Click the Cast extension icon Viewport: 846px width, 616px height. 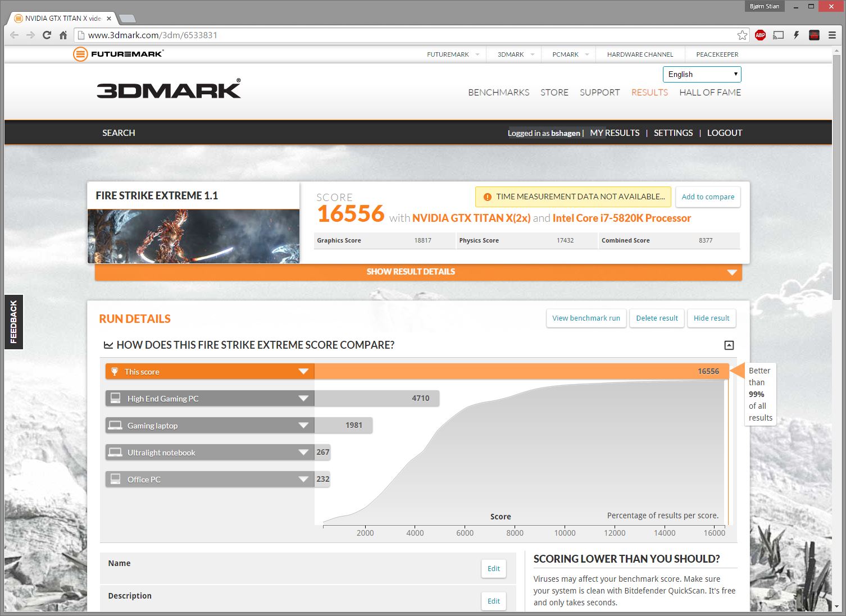pos(778,35)
